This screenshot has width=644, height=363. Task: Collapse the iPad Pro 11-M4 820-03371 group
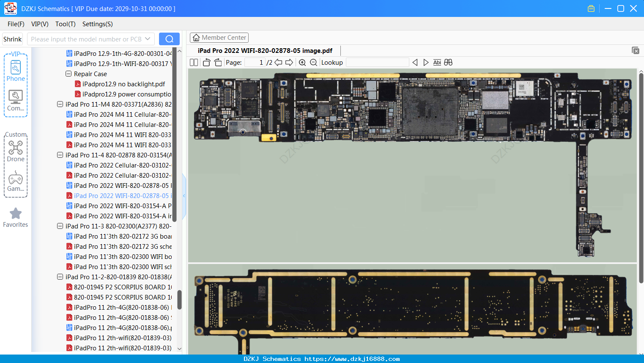tap(60, 104)
